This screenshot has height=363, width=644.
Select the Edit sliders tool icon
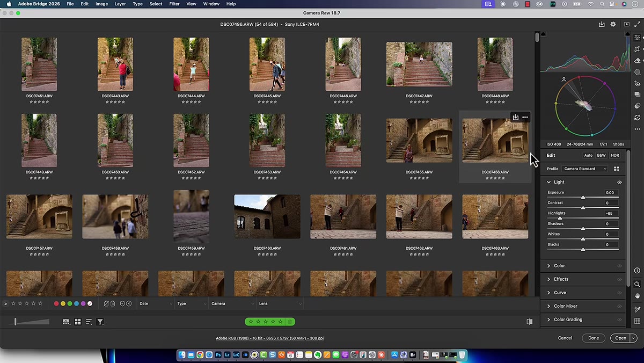point(637,38)
